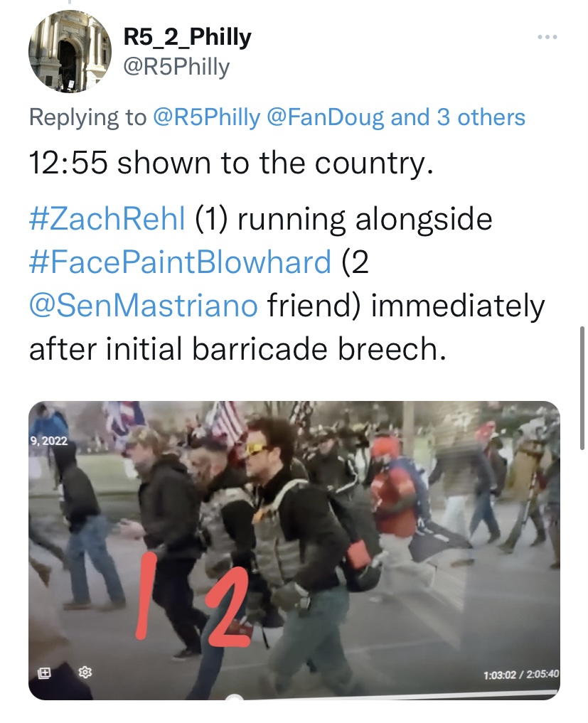The height and width of the screenshot is (723, 588).
Task: Click the video progress scrubber knob
Action: pos(235,697)
